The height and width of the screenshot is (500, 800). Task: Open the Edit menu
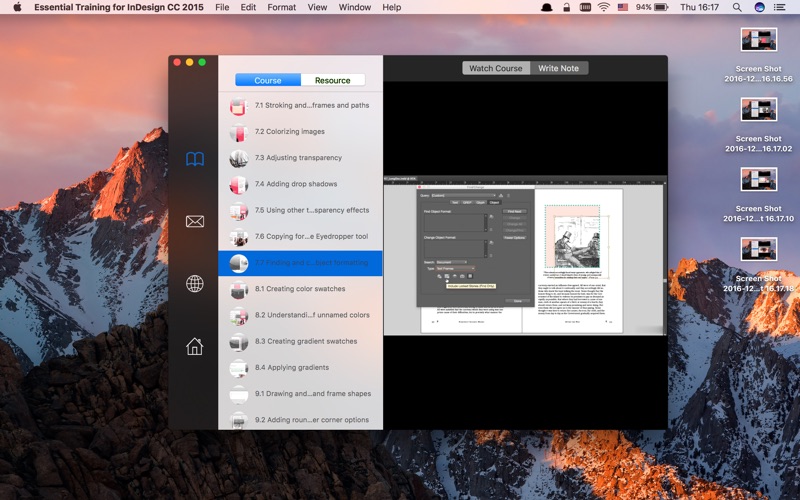(x=248, y=7)
